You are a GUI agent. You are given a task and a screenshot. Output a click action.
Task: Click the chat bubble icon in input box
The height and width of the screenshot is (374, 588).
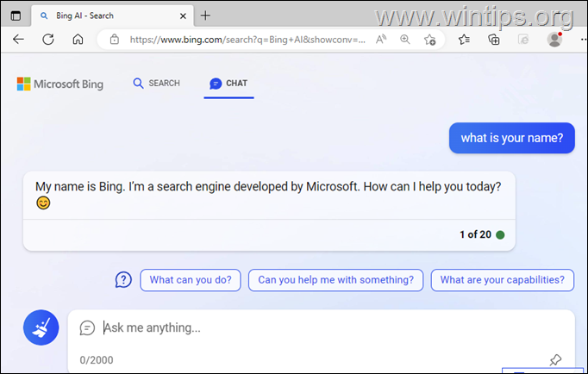(x=87, y=328)
